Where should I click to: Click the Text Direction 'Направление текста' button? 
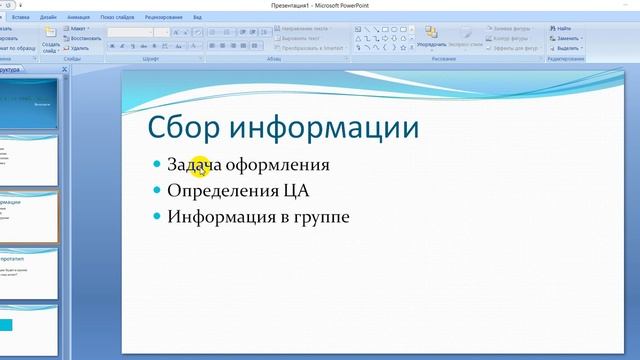point(302,29)
